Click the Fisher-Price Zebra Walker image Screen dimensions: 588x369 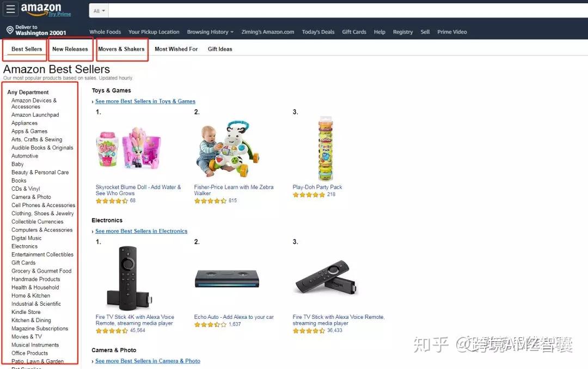tap(227, 149)
